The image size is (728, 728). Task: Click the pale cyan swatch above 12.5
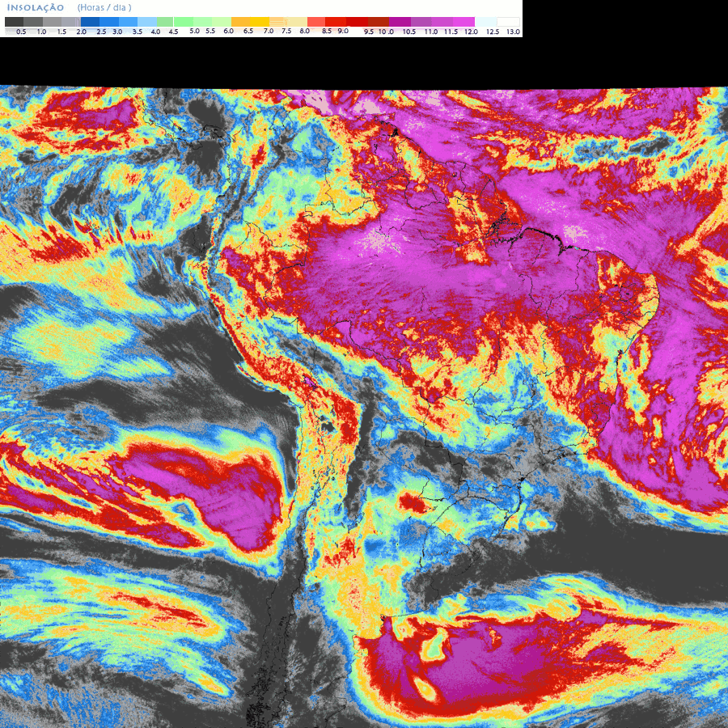click(x=485, y=22)
